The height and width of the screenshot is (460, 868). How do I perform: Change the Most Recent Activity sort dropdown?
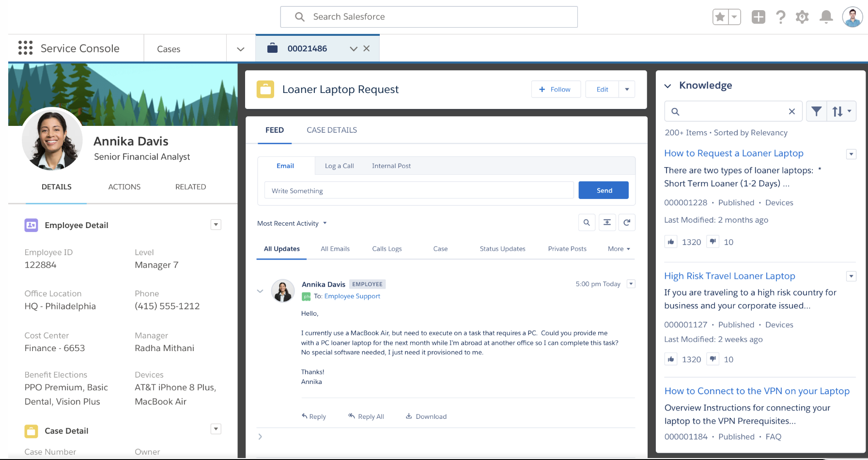click(x=292, y=223)
